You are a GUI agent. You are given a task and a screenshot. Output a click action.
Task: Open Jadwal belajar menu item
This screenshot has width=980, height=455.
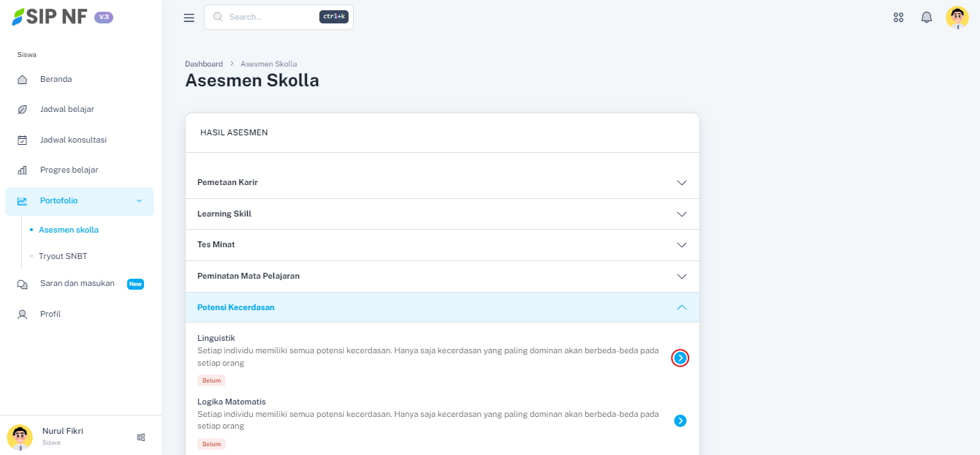point(67,110)
